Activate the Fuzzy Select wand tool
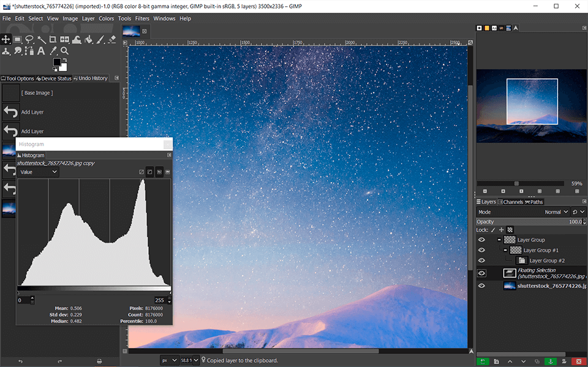 40,39
